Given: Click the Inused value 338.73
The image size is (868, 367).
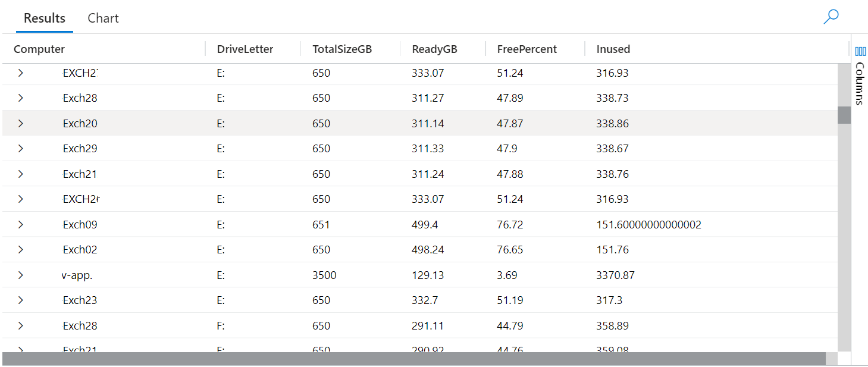Looking at the screenshot, I should [612, 98].
